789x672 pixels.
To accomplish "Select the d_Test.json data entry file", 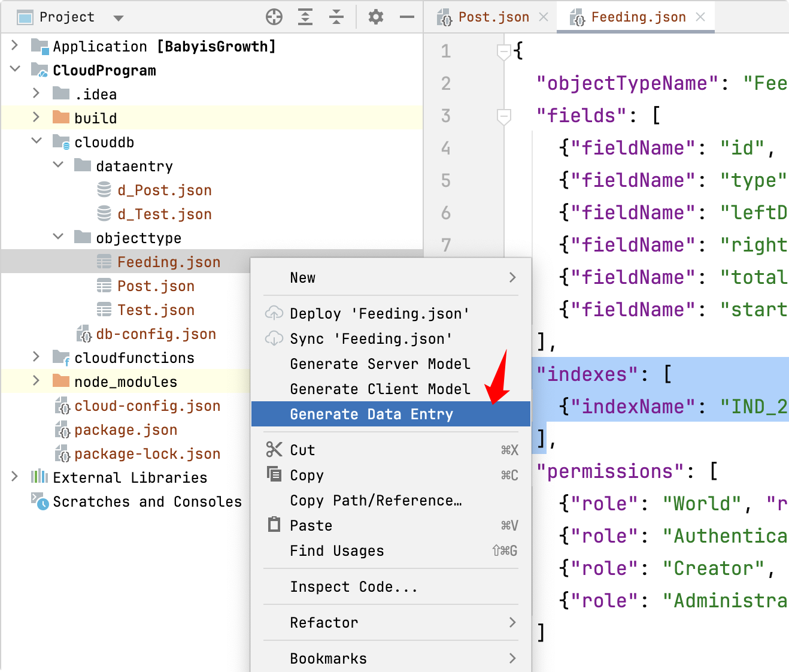I will pyautogui.click(x=165, y=214).
